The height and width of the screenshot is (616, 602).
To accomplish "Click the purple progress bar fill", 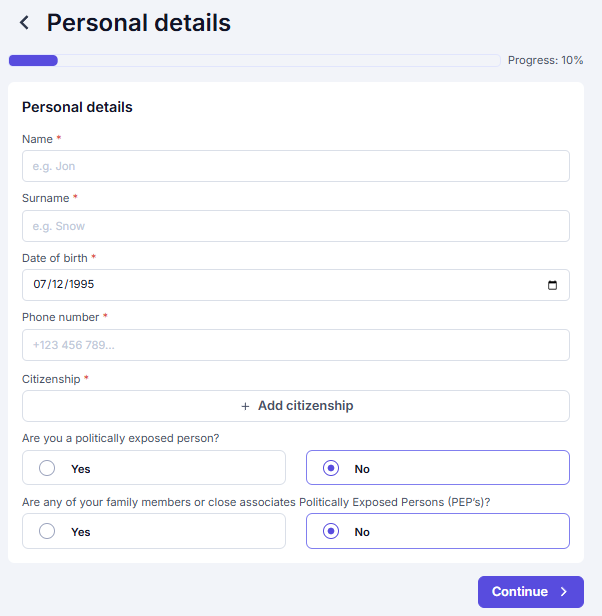I will tap(33, 60).
